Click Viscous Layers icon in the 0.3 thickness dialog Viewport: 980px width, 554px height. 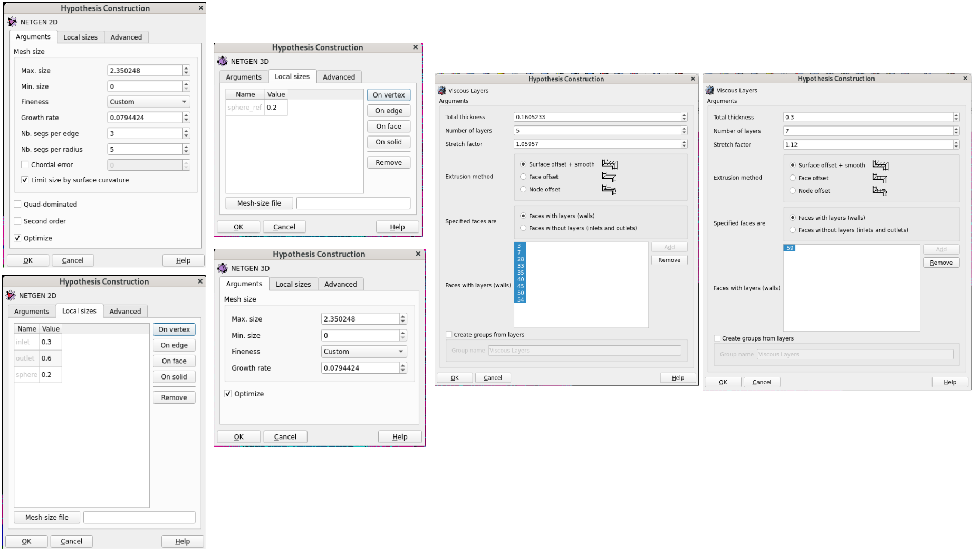click(710, 91)
